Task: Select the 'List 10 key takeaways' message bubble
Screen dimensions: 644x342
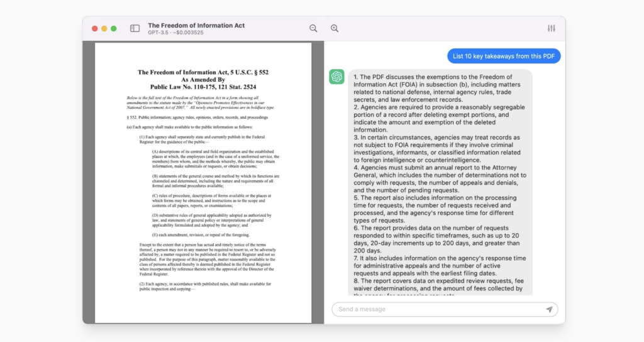Action: [504, 56]
